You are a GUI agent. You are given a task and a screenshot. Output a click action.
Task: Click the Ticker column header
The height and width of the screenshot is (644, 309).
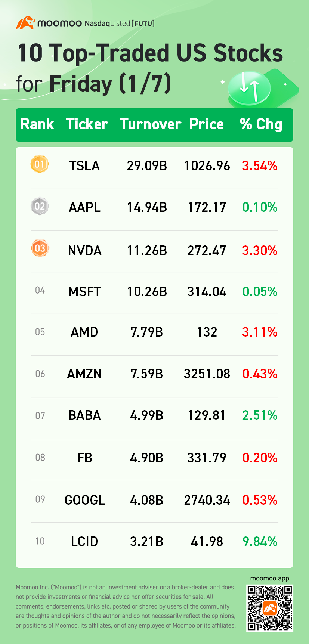click(x=87, y=124)
